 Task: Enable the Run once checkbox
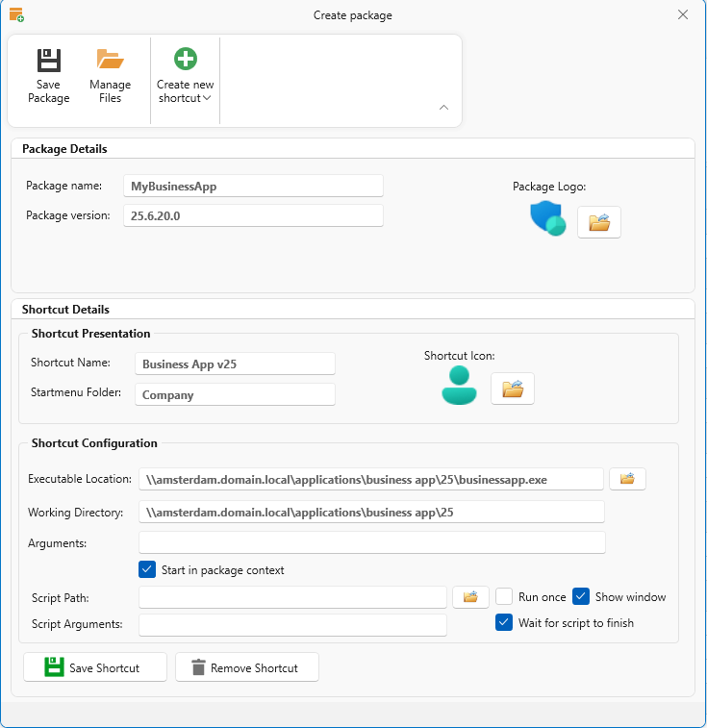coord(504,596)
